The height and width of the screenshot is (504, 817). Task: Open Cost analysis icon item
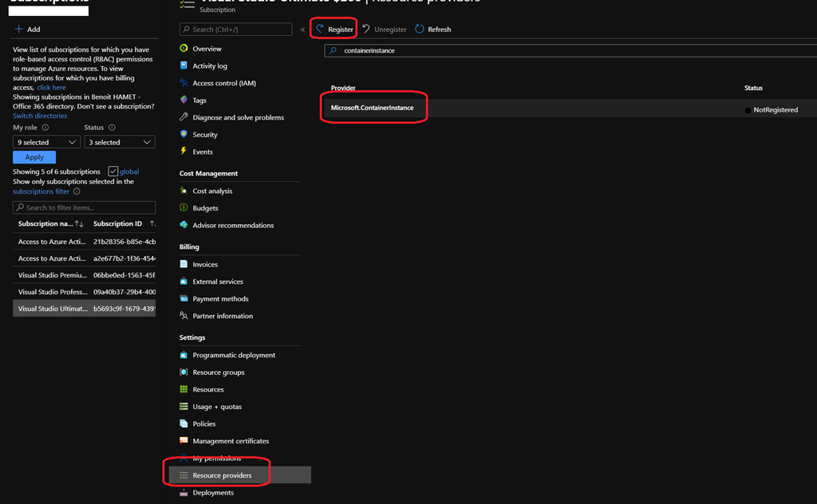coord(184,191)
